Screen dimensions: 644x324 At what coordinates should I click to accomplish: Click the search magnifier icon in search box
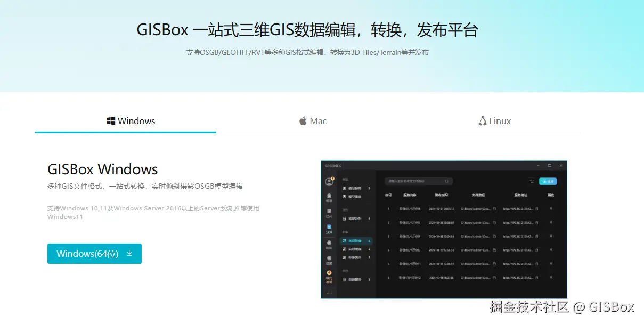click(x=446, y=181)
